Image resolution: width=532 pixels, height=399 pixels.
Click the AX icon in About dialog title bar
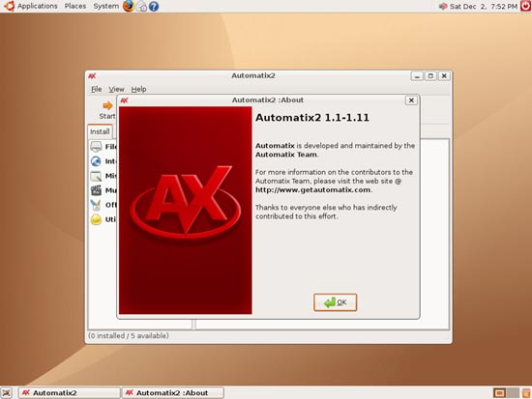125,100
